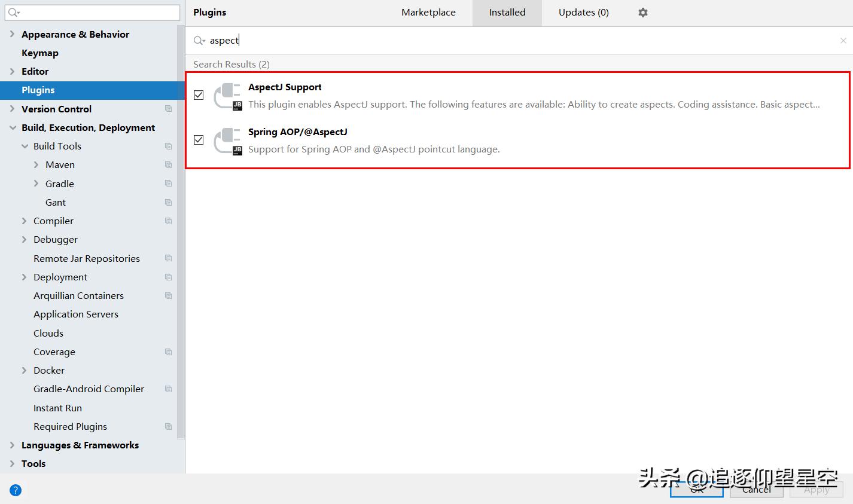Click the project-level icon beside Version Control
This screenshot has width=853, height=504.
(x=168, y=109)
